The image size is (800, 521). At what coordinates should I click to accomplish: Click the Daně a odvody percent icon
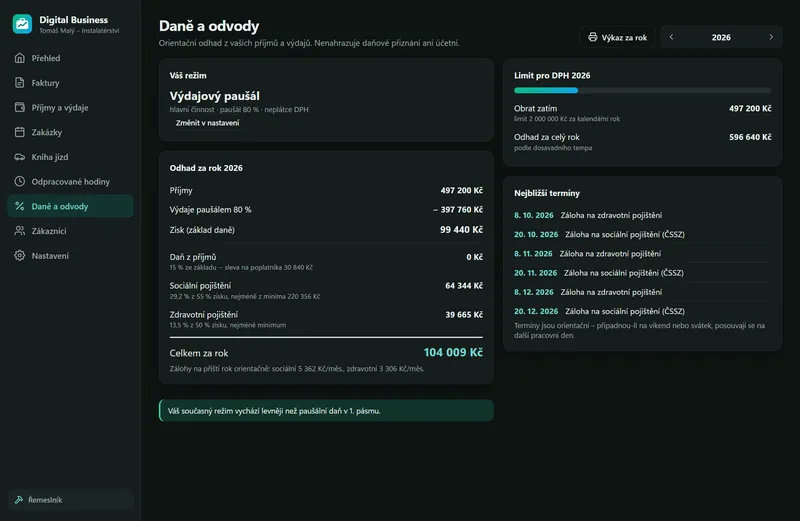[19, 206]
